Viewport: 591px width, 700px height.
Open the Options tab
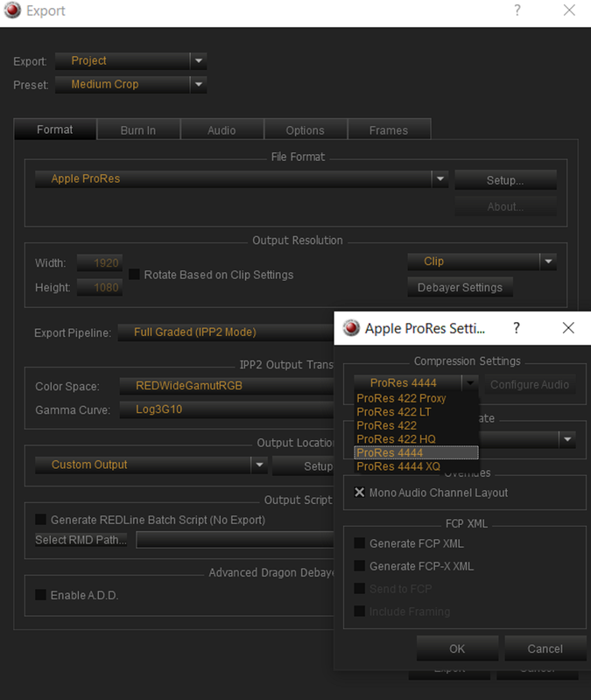click(305, 129)
